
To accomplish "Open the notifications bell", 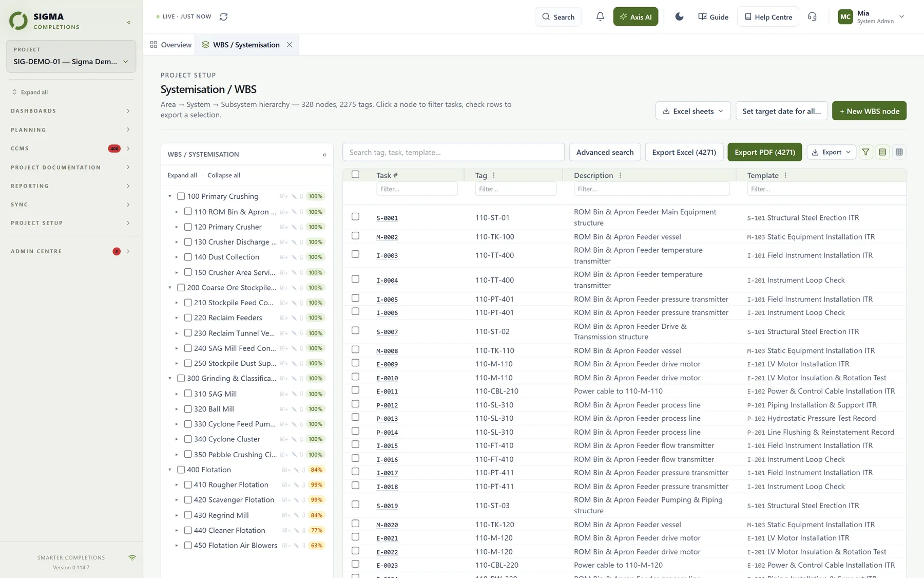I will pyautogui.click(x=600, y=16).
